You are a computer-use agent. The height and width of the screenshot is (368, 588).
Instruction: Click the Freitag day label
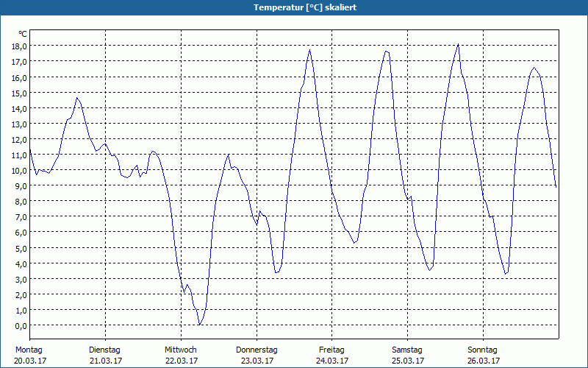pyautogui.click(x=332, y=350)
